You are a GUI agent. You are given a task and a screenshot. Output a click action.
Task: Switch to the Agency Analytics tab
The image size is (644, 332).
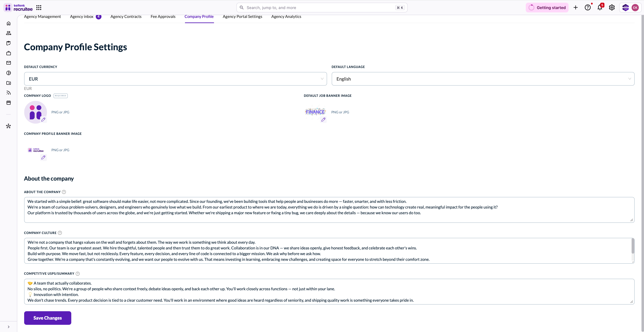click(x=286, y=16)
